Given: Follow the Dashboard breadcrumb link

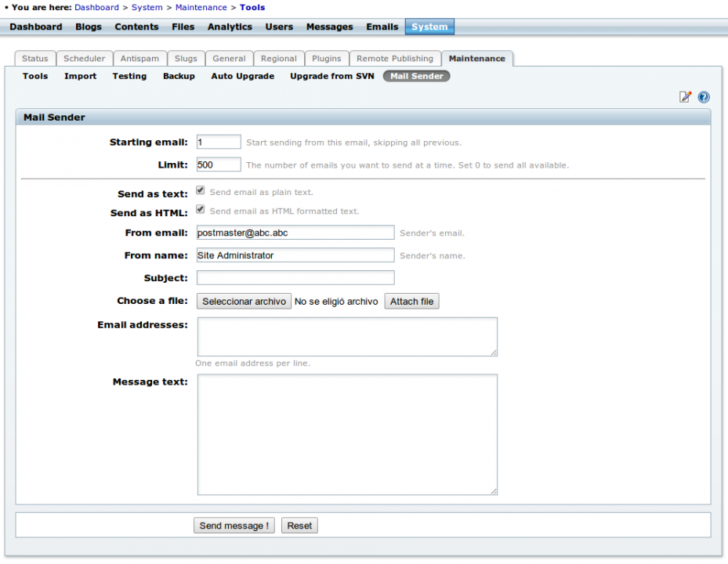Looking at the screenshot, I should point(96,7).
